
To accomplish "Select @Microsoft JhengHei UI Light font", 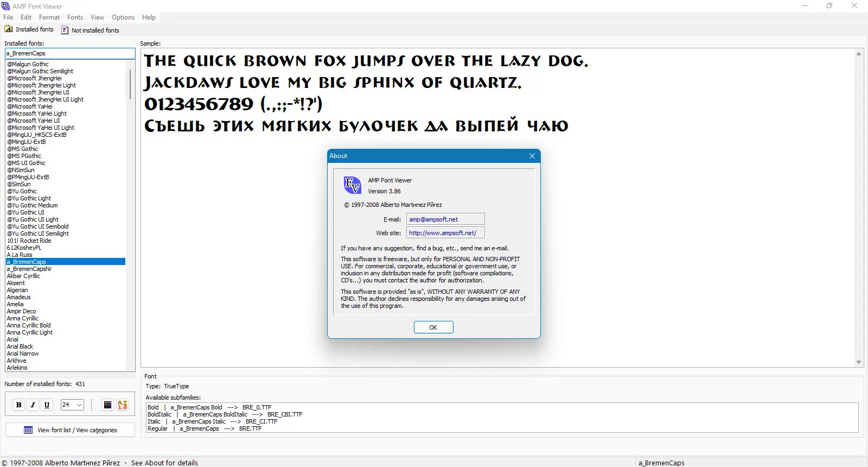I will click(x=66, y=99).
